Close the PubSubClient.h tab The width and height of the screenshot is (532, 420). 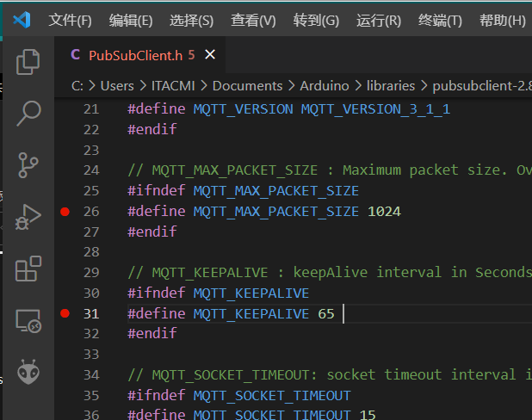(x=210, y=55)
